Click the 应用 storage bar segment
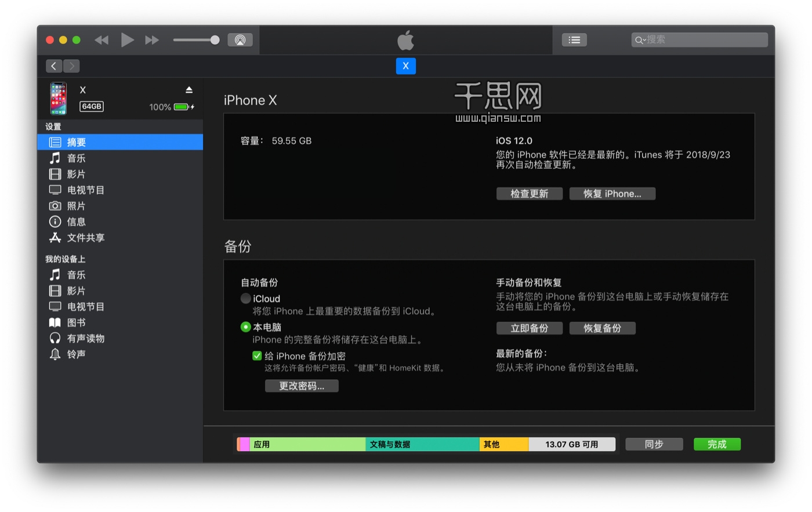Viewport: 812px width, 512px height. pyautogui.click(x=307, y=444)
